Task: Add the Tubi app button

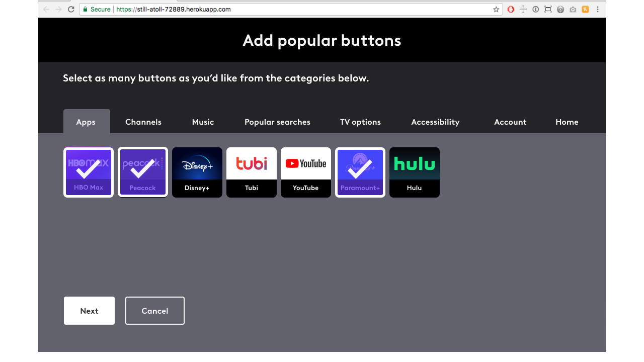Action: click(252, 172)
